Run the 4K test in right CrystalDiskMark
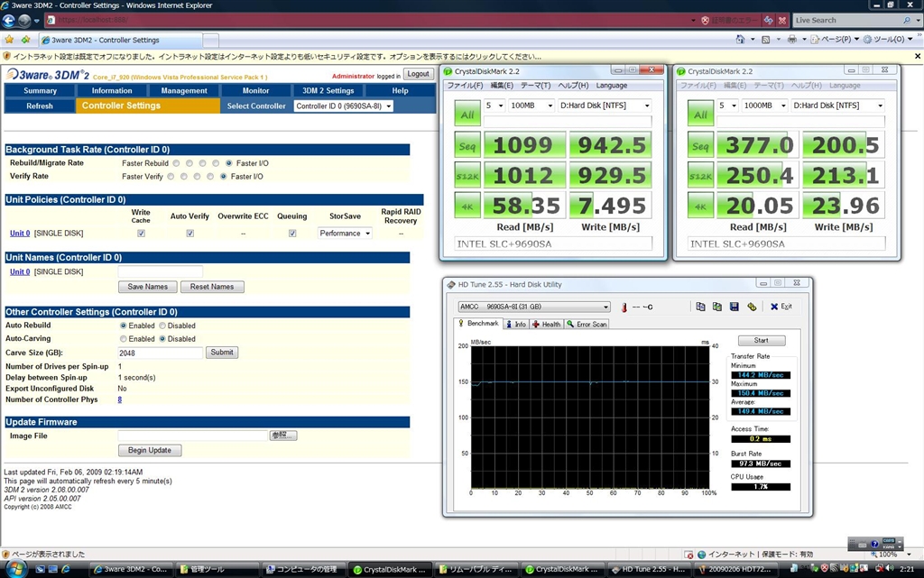 (x=700, y=206)
